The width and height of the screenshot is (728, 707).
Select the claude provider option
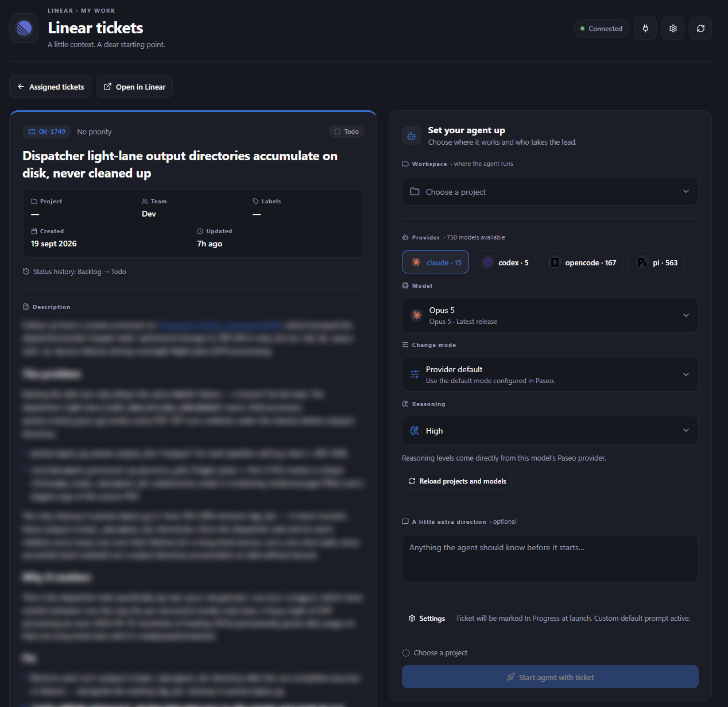[435, 262]
